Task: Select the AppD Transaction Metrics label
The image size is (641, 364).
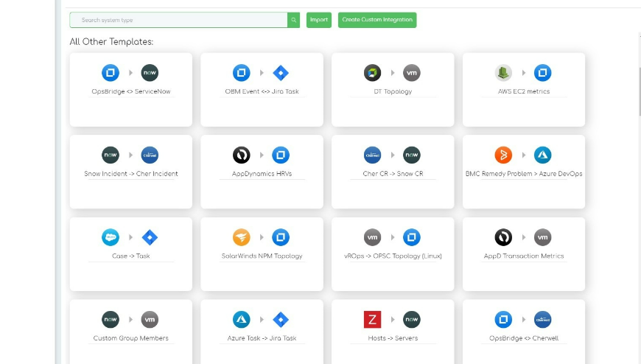Action: (524, 256)
